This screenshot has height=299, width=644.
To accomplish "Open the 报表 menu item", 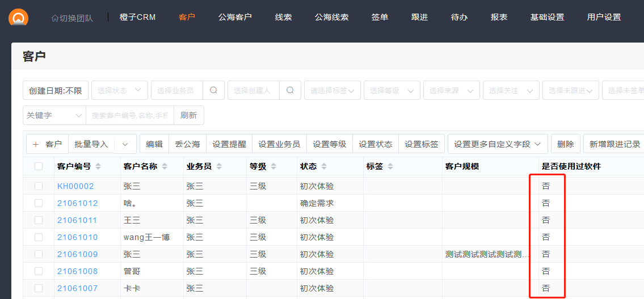I will coord(499,17).
